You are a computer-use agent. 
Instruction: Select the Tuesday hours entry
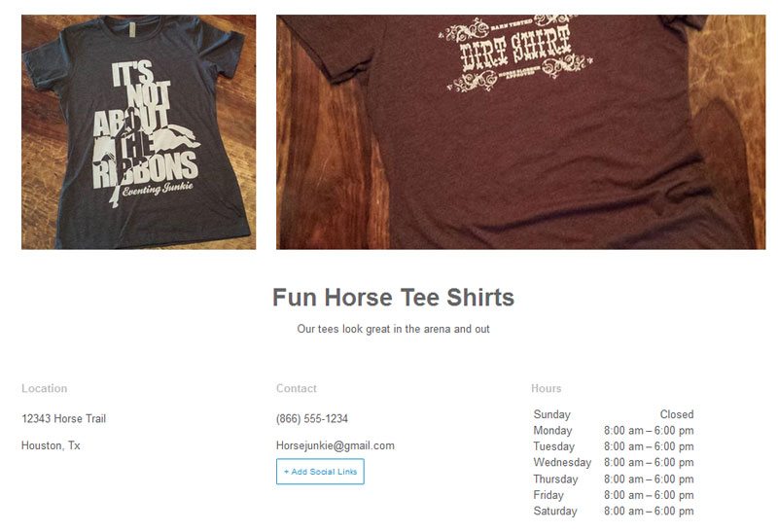click(x=614, y=446)
